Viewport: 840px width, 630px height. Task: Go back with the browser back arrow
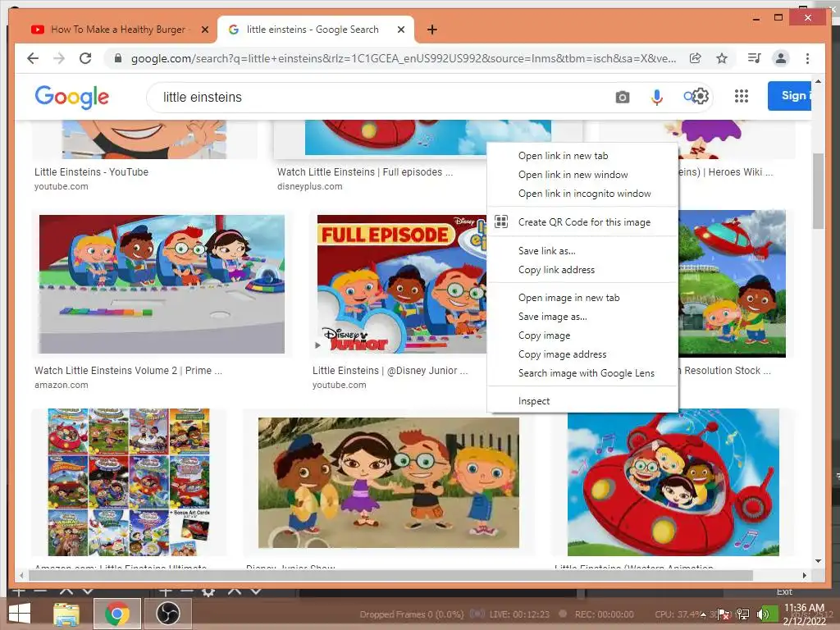[33, 58]
